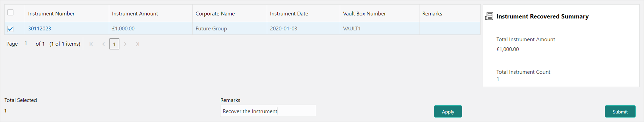Click the Instrument Date column header
The height and width of the screenshot is (122, 644).
pos(289,13)
